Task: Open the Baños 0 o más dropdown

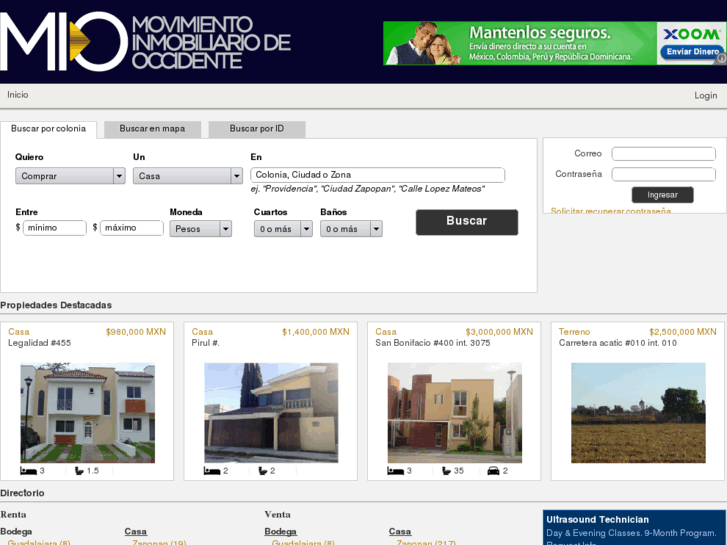Action: [351, 229]
